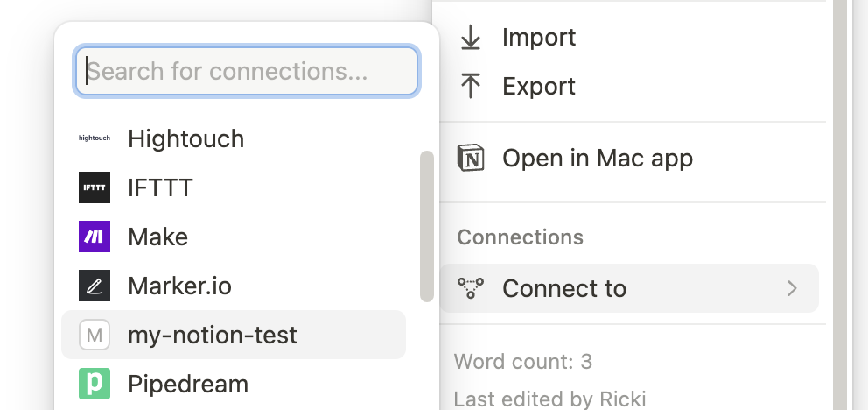The image size is (868, 410).
Task: Select the Pipedream connection
Action: coord(188,384)
